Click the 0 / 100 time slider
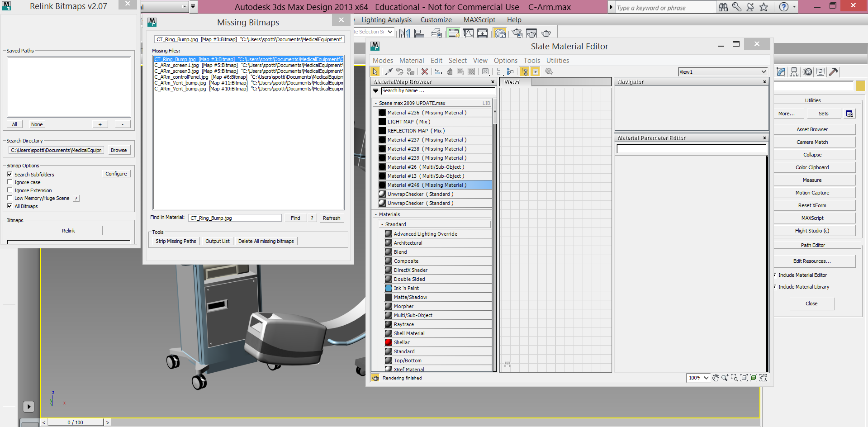 [76, 422]
